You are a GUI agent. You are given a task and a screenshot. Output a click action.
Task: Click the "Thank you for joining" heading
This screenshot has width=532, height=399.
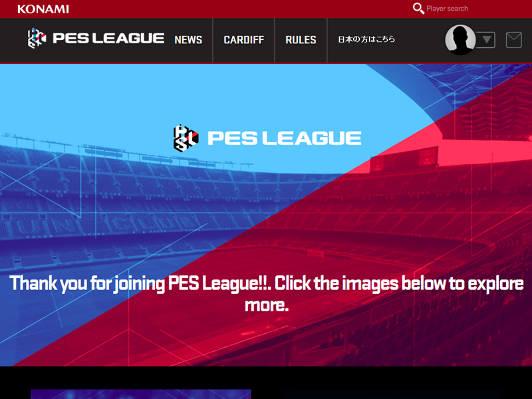[x=267, y=294]
